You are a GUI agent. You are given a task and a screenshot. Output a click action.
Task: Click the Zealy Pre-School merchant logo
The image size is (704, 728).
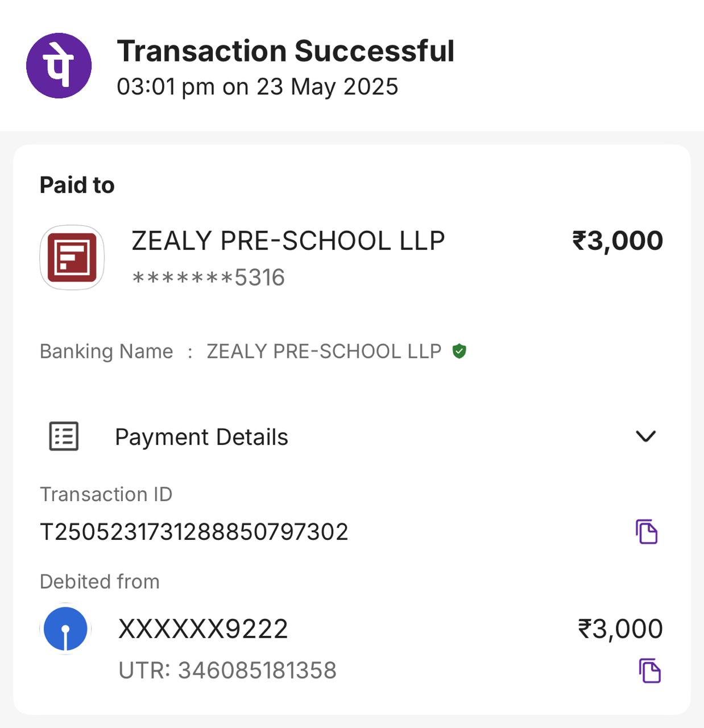click(x=72, y=258)
